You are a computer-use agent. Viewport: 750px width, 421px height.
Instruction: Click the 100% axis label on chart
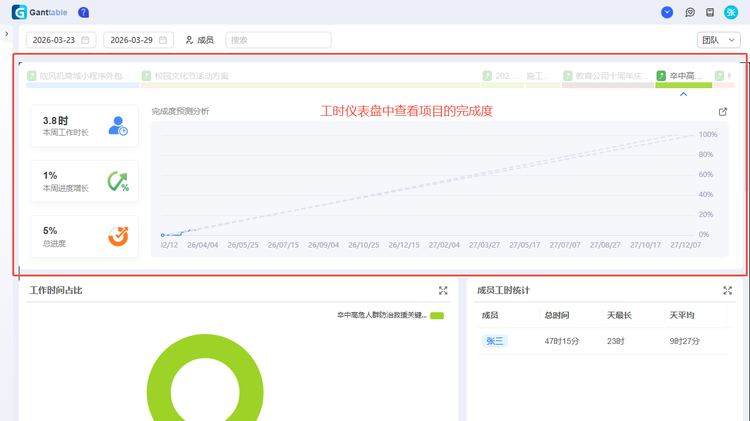(x=708, y=134)
